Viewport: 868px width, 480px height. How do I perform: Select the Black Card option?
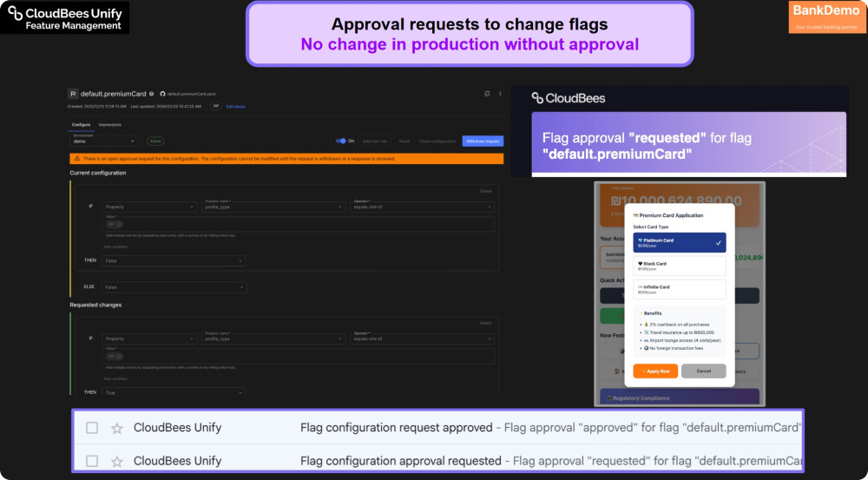(x=680, y=266)
